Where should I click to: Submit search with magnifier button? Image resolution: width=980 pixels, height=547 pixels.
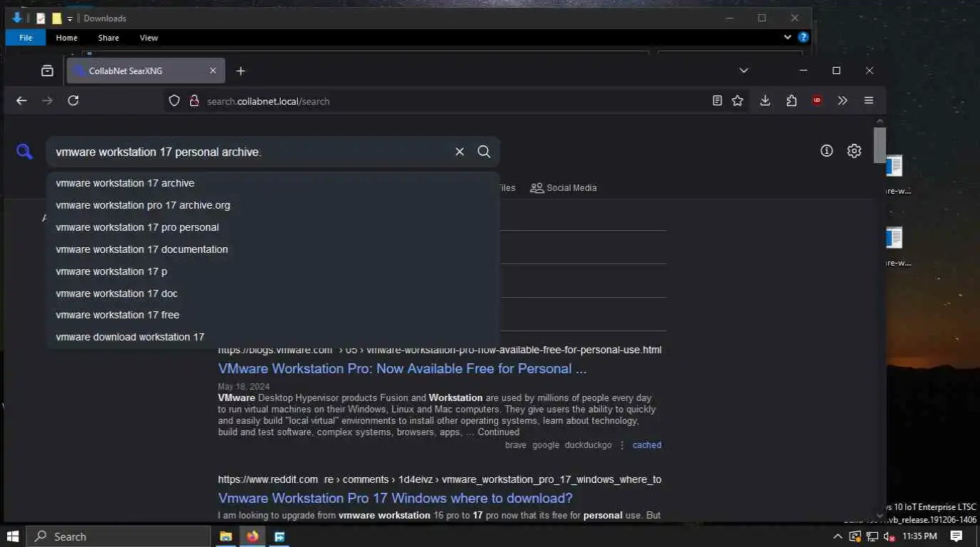click(484, 152)
